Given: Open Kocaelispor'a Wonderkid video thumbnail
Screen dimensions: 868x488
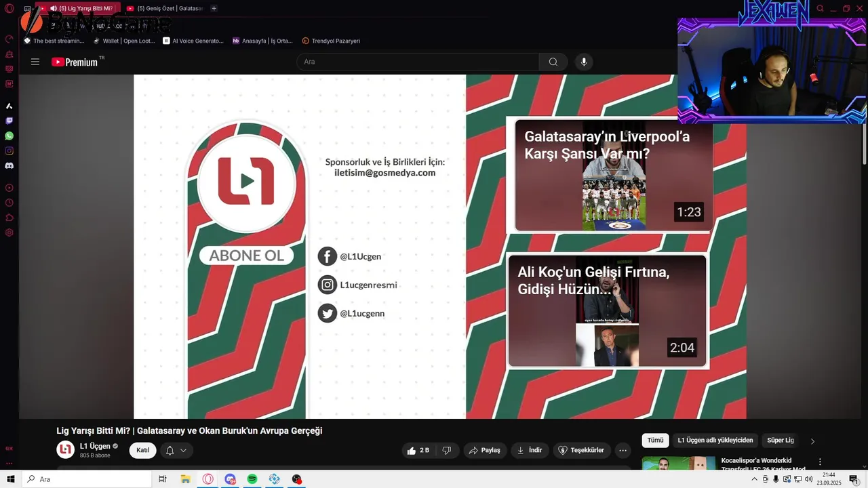Looking at the screenshot, I should [679, 464].
